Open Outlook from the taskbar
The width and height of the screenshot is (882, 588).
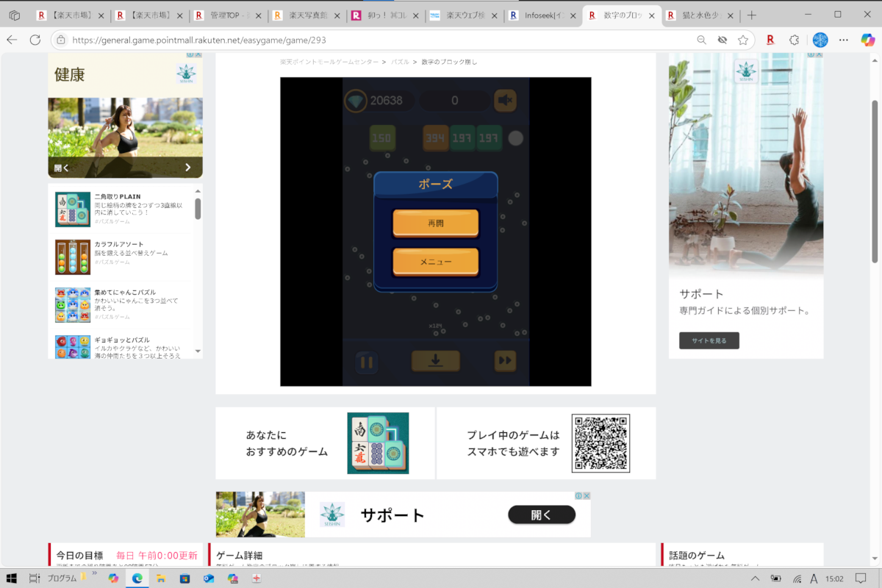[x=209, y=578]
